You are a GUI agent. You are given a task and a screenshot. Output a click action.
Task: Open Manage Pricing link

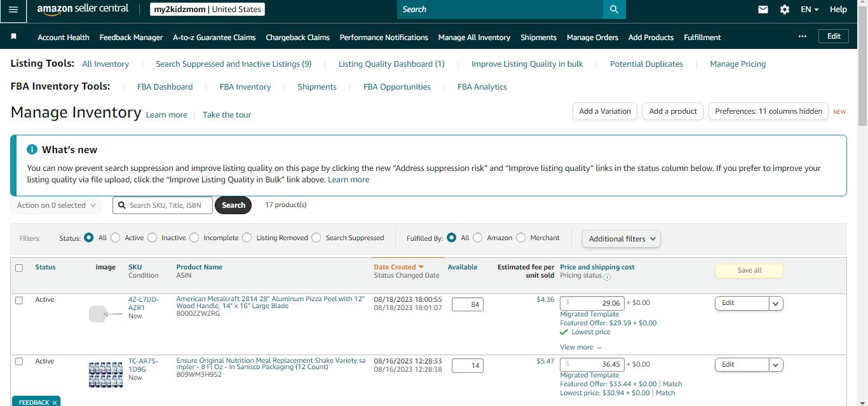[x=738, y=64]
